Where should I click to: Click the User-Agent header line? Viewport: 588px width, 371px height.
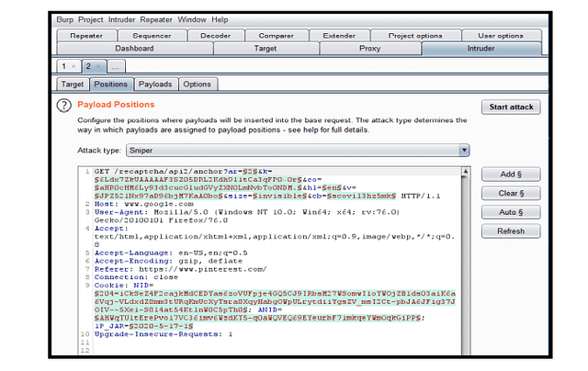[247, 216]
